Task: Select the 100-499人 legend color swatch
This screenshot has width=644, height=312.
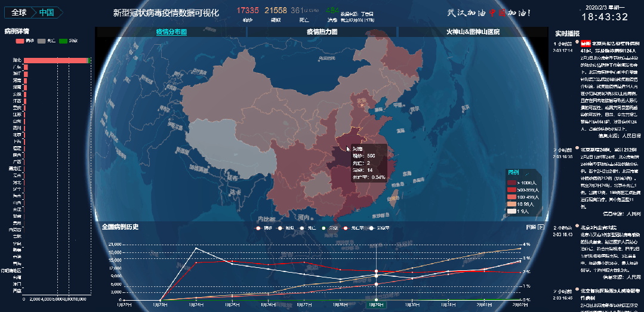Action: click(x=511, y=197)
